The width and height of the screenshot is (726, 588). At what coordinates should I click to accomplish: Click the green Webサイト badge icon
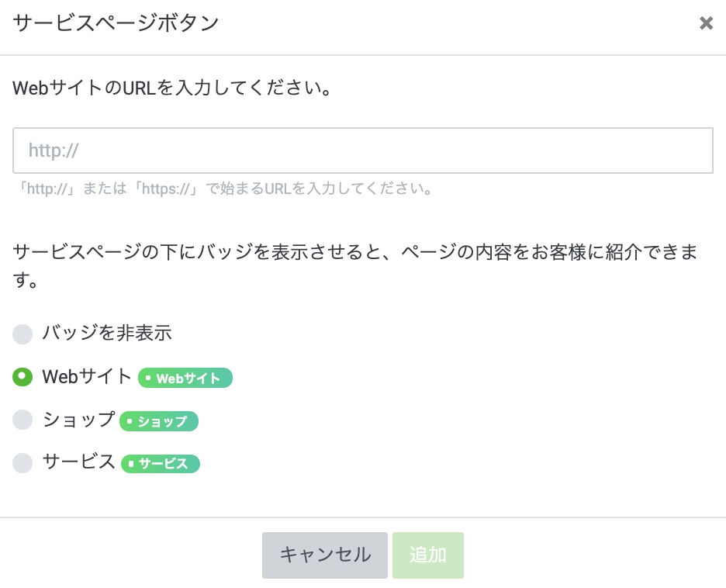click(x=185, y=378)
